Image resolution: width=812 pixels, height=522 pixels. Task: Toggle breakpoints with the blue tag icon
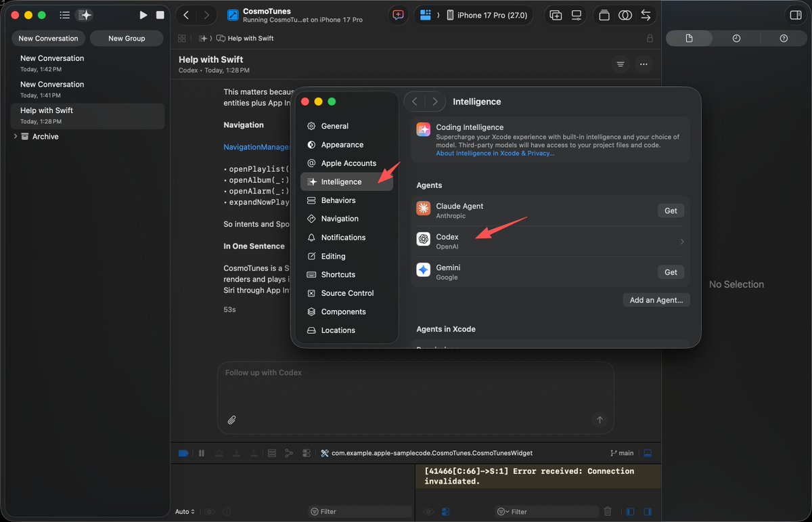(183, 453)
